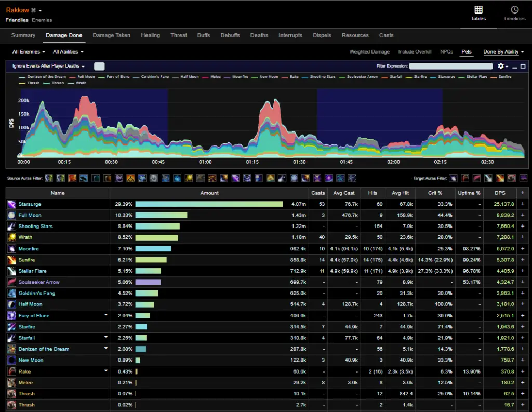
Task: Click the Soulseeker Arrow ability icon
Action: (x=11, y=282)
